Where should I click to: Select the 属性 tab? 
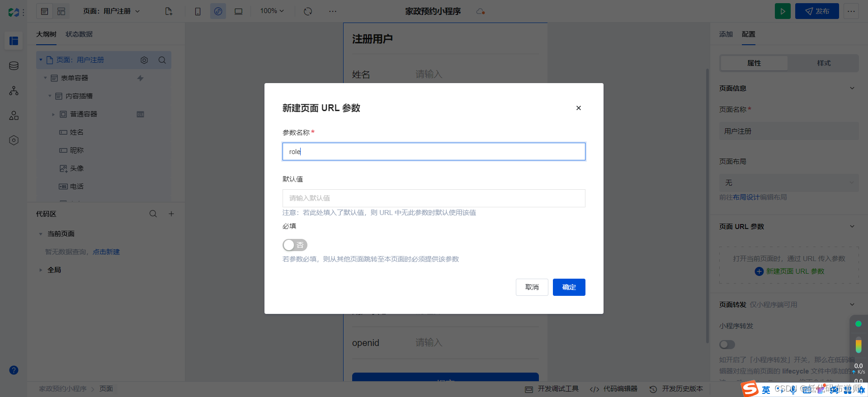754,63
